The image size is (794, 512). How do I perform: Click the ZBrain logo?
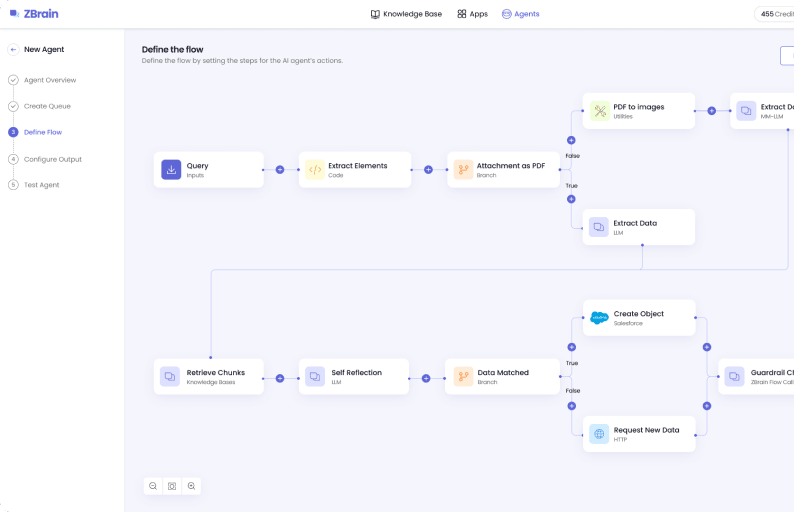(34, 14)
